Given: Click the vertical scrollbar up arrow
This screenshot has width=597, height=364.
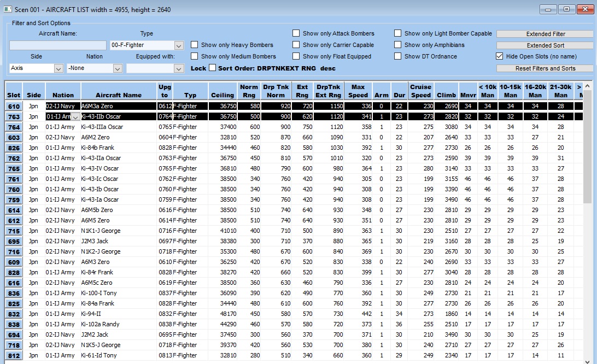Looking at the screenshot, I should [588, 86].
